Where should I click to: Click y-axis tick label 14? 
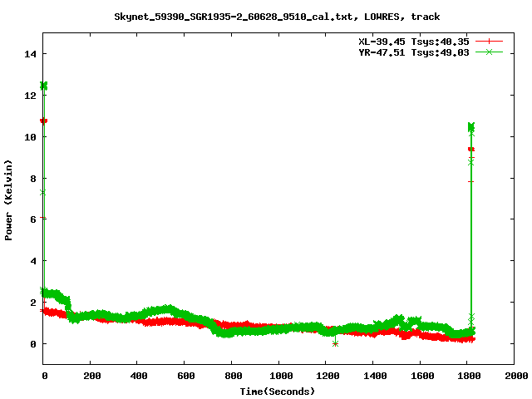coord(30,54)
